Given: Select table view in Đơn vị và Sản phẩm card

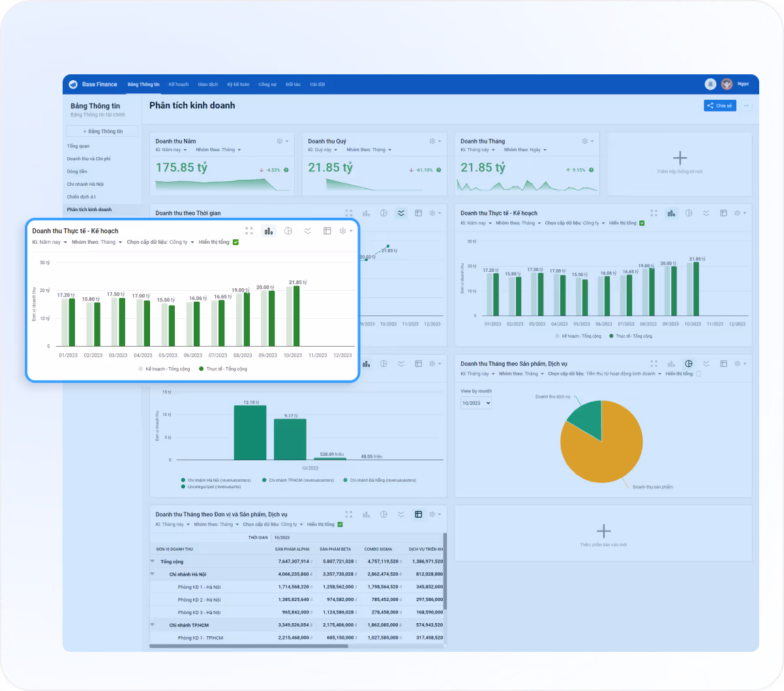Looking at the screenshot, I should coord(419,514).
